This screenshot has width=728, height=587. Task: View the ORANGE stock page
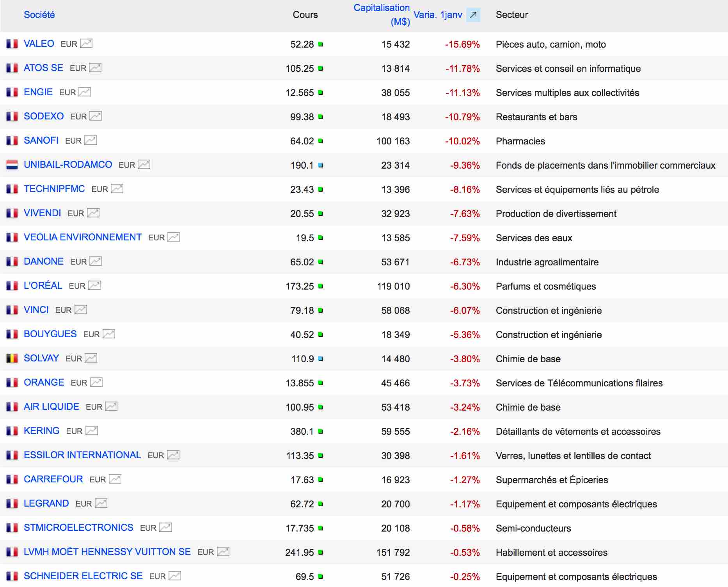point(44,382)
